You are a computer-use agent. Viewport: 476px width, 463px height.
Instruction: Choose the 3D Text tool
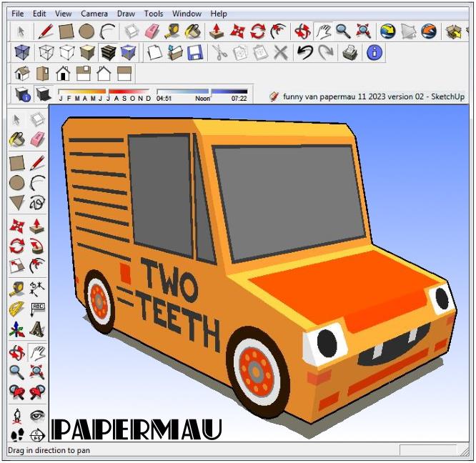point(37,330)
